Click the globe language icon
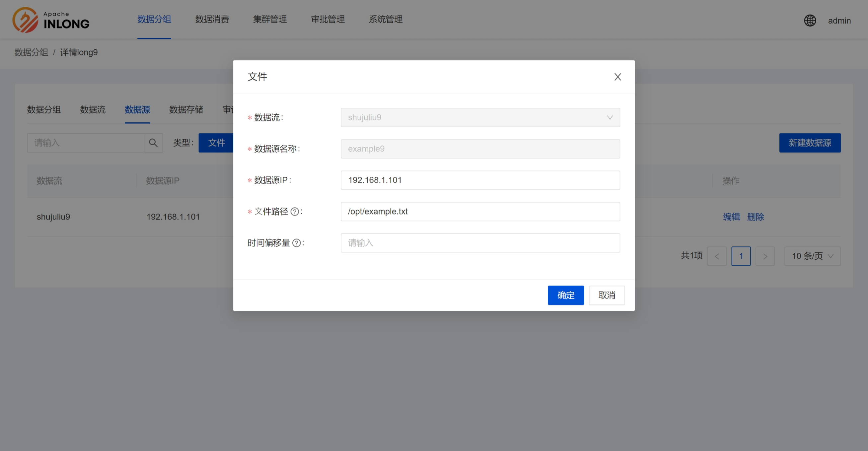Viewport: 868px width, 451px height. point(810,21)
